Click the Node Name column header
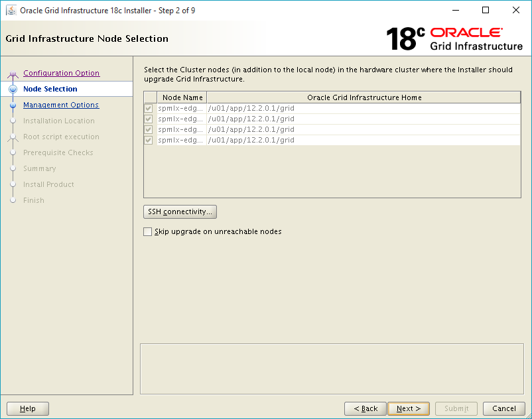The image size is (532, 419). click(182, 97)
